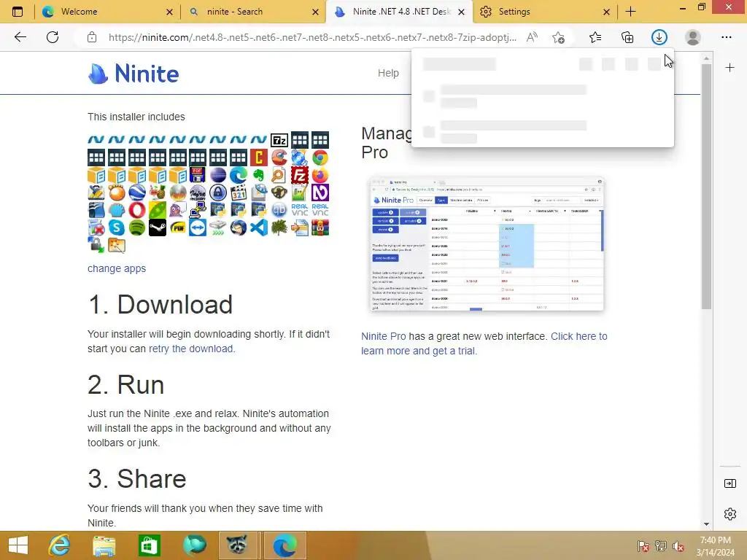
Task: Click retry the download link
Action: point(192,349)
